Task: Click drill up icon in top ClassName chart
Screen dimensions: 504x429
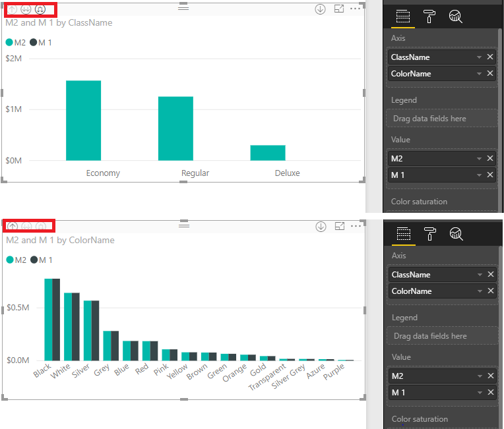Action: point(12,10)
